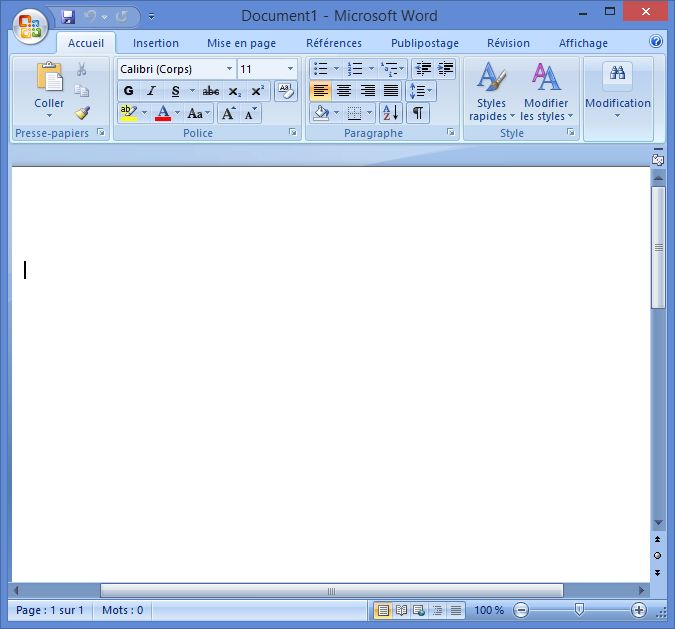Toggle bold (G) formatting
This screenshot has height=629, width=675.
click(x=128, y=91)
